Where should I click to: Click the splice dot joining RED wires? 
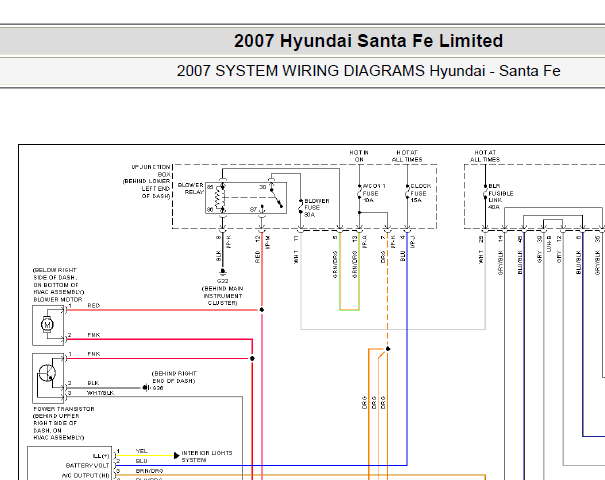click(262, 310)
